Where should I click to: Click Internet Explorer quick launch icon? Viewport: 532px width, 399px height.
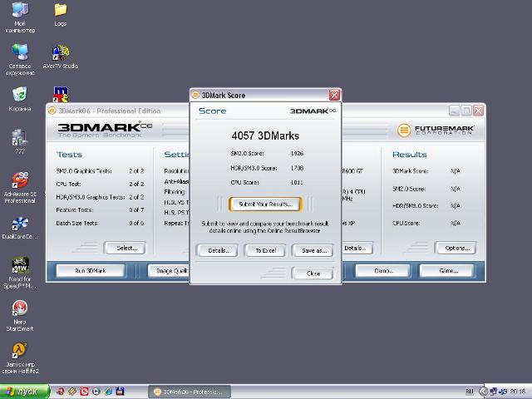(x=108, y=392)
